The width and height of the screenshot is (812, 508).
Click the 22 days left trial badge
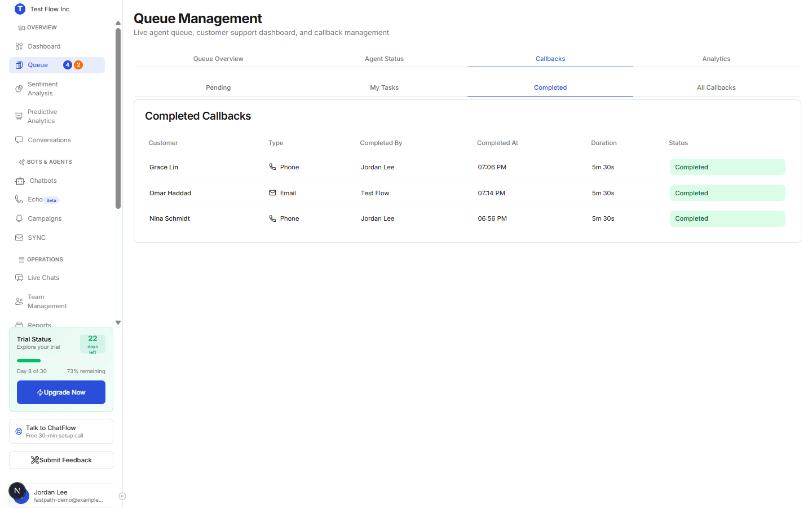coord(92,344)
